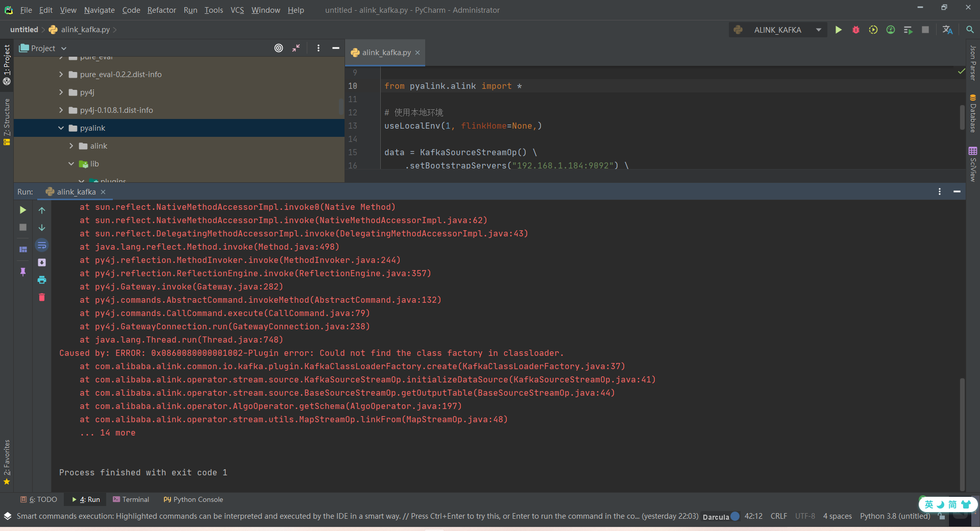This screenshot has width=980, height=531.
Task: Open the Json Parser side panel
Action: 973,63
